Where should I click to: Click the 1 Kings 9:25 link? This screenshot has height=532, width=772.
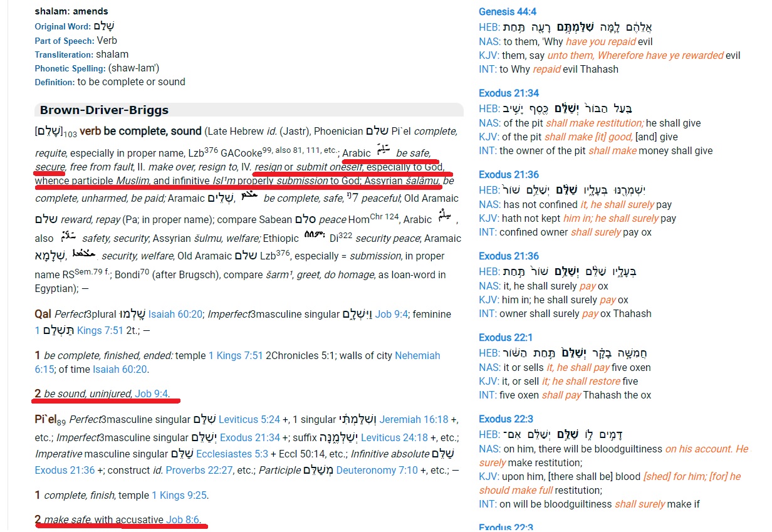[x=179, y=495]
